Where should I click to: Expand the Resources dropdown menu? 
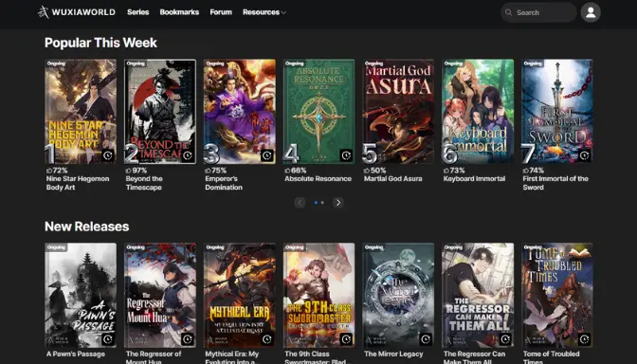(x=264, y=12)
